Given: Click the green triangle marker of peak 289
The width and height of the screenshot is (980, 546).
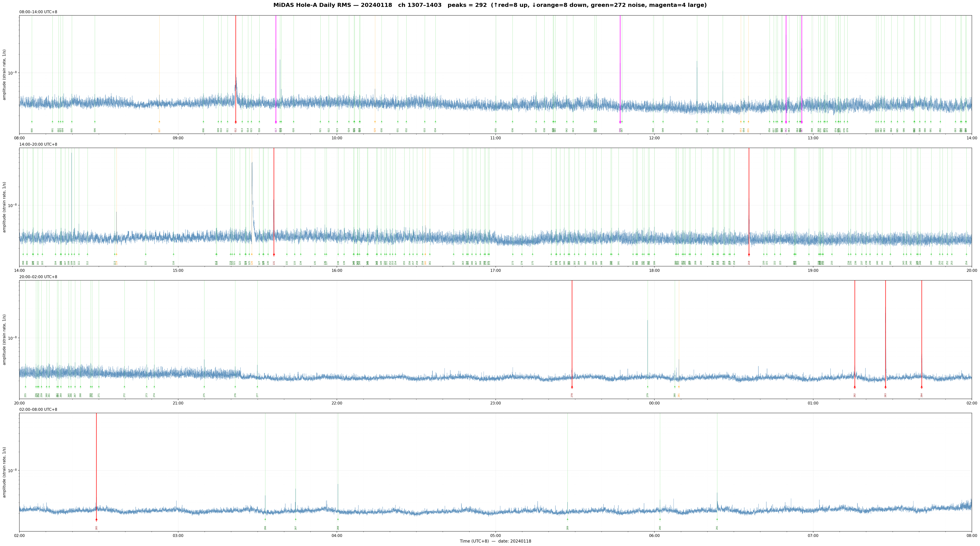Looking at the screenshot, I should 567,519.
